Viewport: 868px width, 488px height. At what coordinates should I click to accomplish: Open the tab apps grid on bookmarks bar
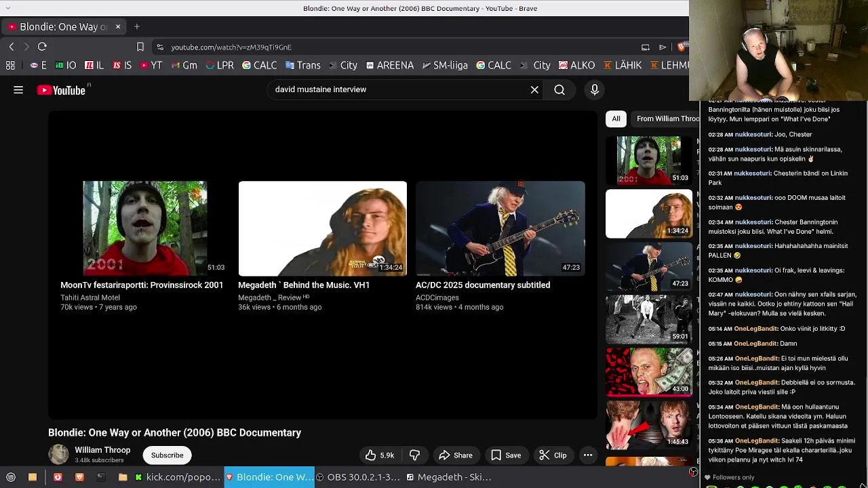[x=10, y=65]
